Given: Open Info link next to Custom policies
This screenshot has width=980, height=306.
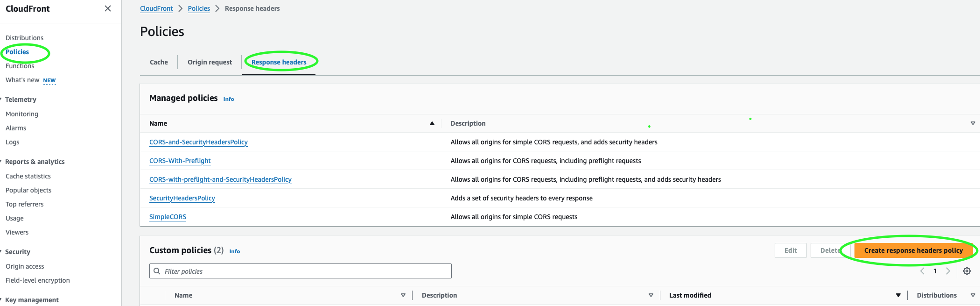Looking at the screenshot, I should (x=235, y=251).
